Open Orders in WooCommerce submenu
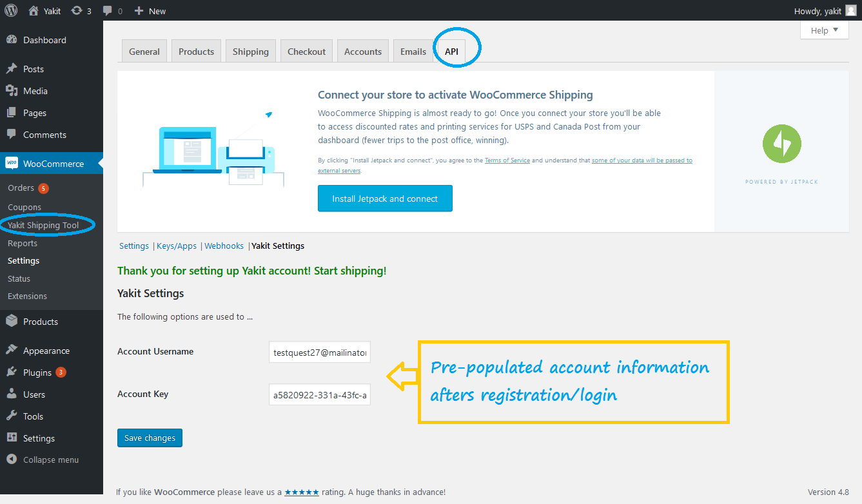Screen dimensions: 862x504 [x=21, y=188]
